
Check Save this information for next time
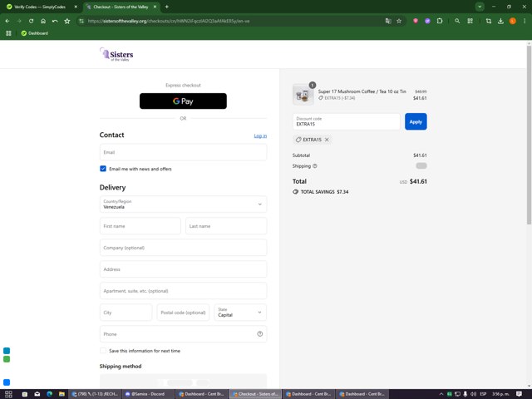click(x=103, y=351)
